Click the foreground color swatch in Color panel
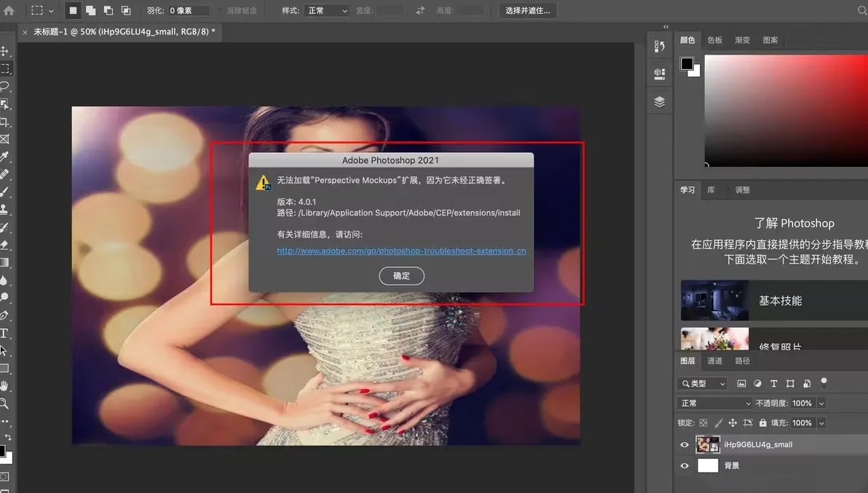Screen dimensions: 868x493 click(x=687, y=64)
